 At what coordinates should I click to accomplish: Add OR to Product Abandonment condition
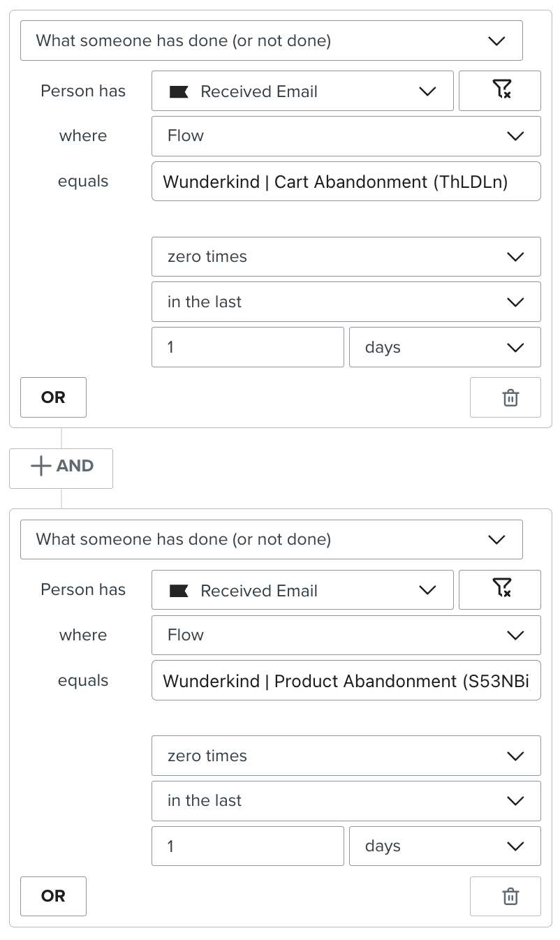pos(53,896)
